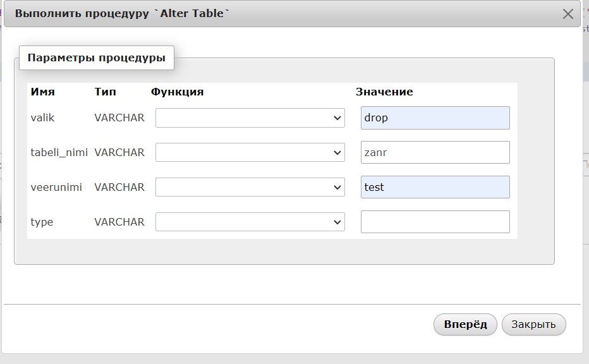Click the Функция column header

tap(177, 92)
